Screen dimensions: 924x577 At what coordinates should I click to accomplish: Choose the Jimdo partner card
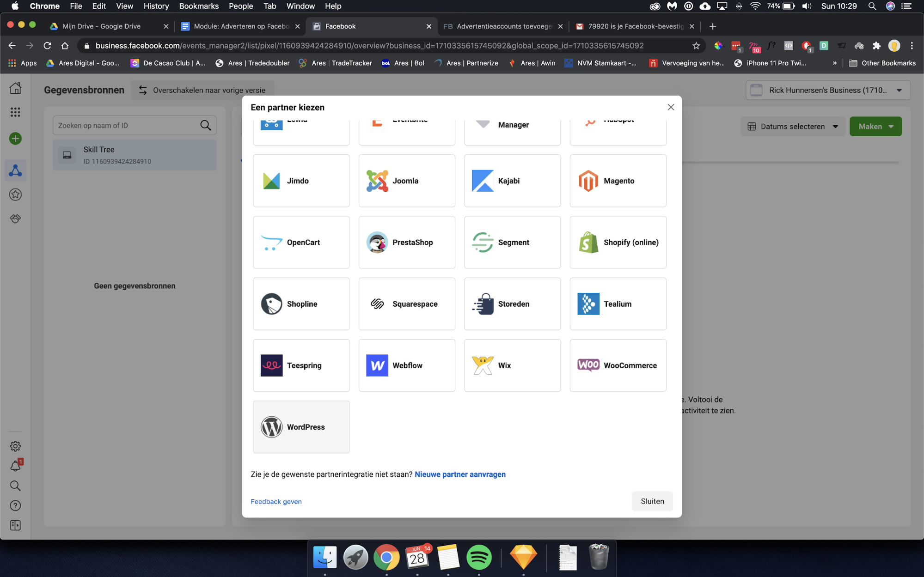coord(301,181)
